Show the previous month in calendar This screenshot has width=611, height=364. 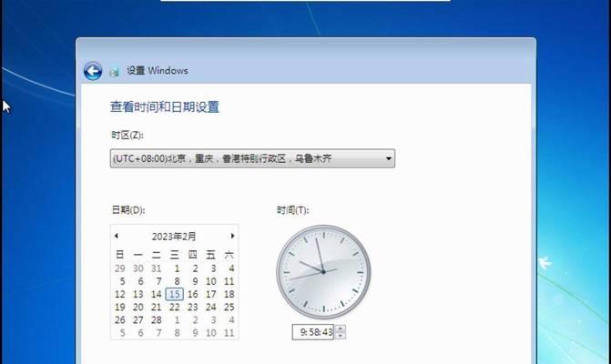tap(117, 236)
